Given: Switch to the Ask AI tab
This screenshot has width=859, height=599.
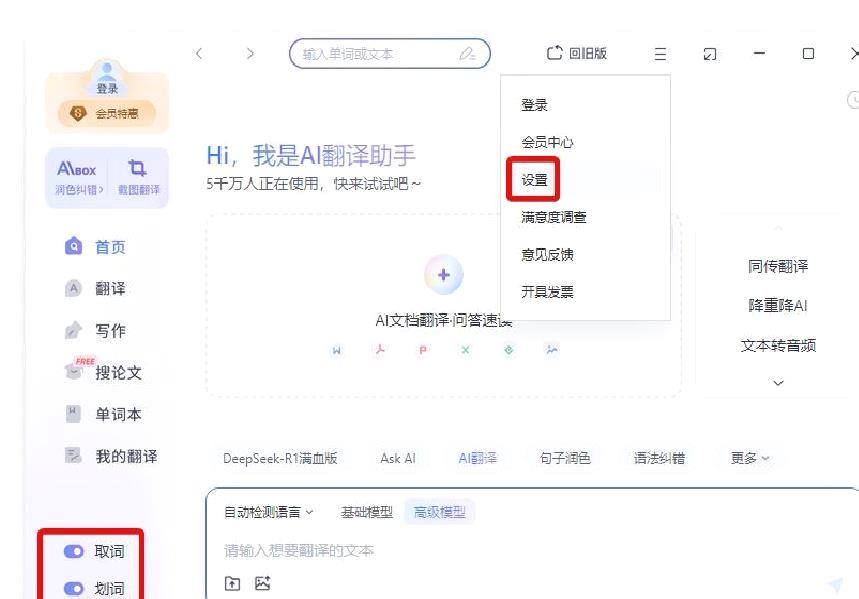Looking at the screenshot, I should [398, 458].
